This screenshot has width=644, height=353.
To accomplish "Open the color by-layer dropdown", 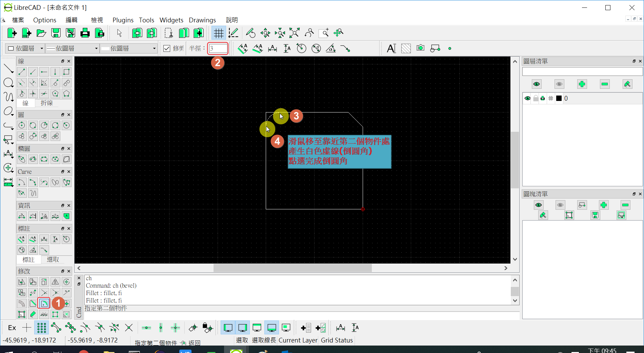I will 25,48.
